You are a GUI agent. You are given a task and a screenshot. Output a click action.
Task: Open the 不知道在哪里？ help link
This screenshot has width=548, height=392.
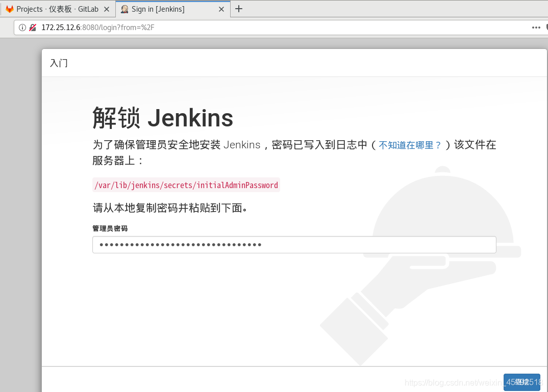pos(410,145)
